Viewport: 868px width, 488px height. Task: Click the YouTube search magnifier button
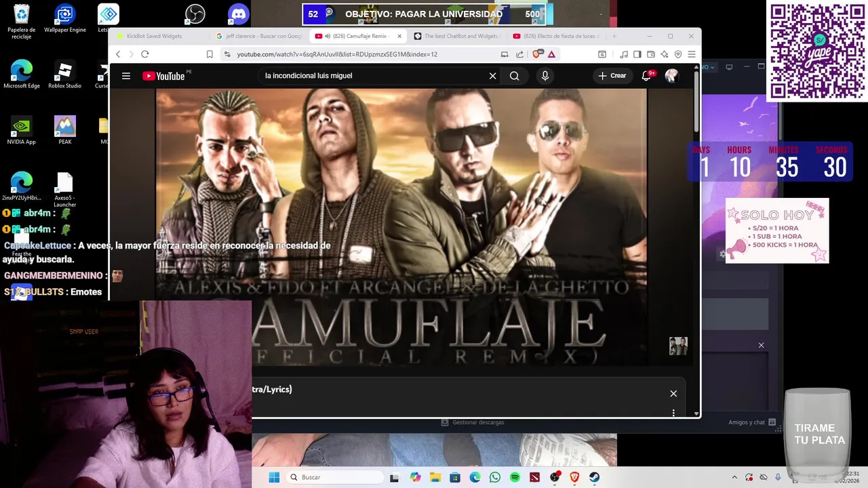tap(514, 76)
